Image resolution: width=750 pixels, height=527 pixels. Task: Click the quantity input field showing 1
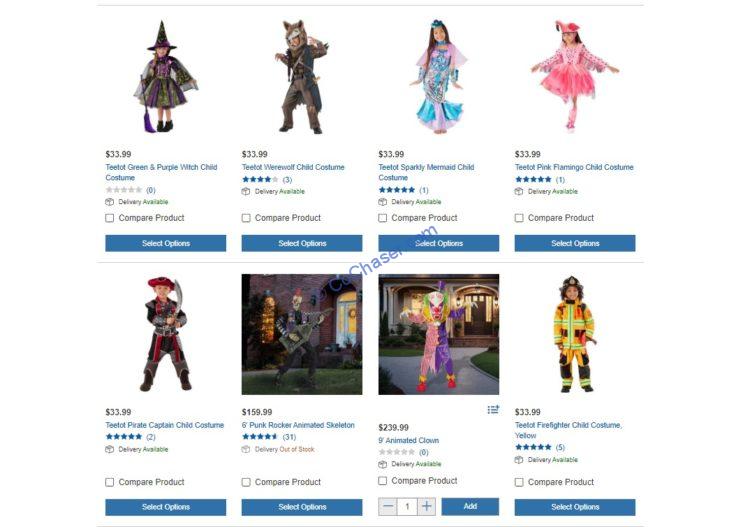(408, 506)
